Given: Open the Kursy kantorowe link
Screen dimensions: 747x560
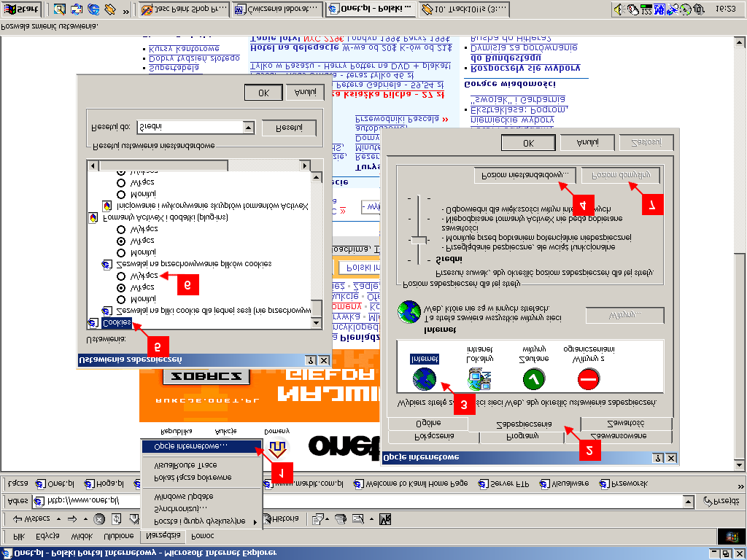Looking at the screenshot, I should pyautogui.click(x=184, y=49).
